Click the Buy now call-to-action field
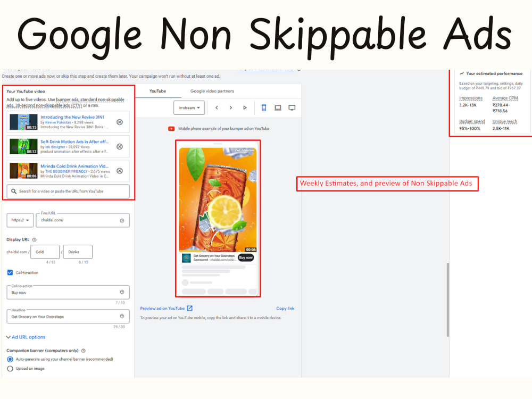This screenshot has width=532, height=399. [68, 292]
